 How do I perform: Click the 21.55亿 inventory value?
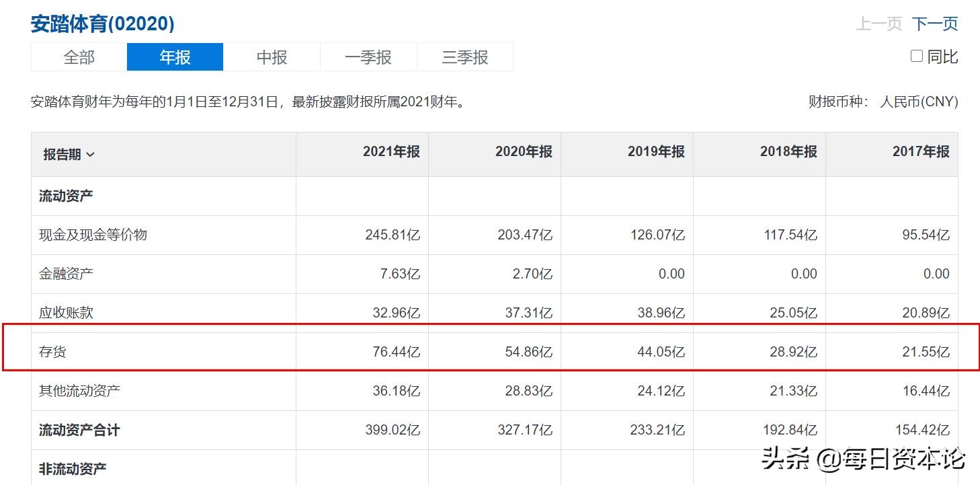click(926, 352)
